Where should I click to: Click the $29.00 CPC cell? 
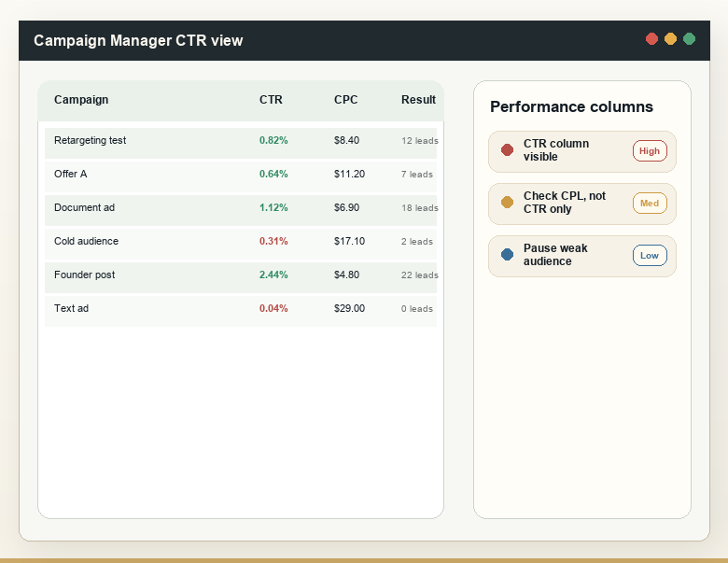(x=349, y=308)
